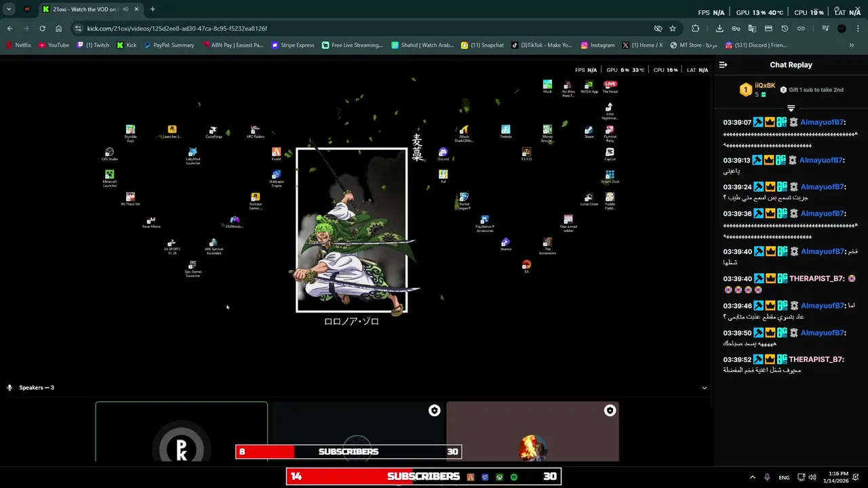Show more bookmarks chevron

coord(851,45)
